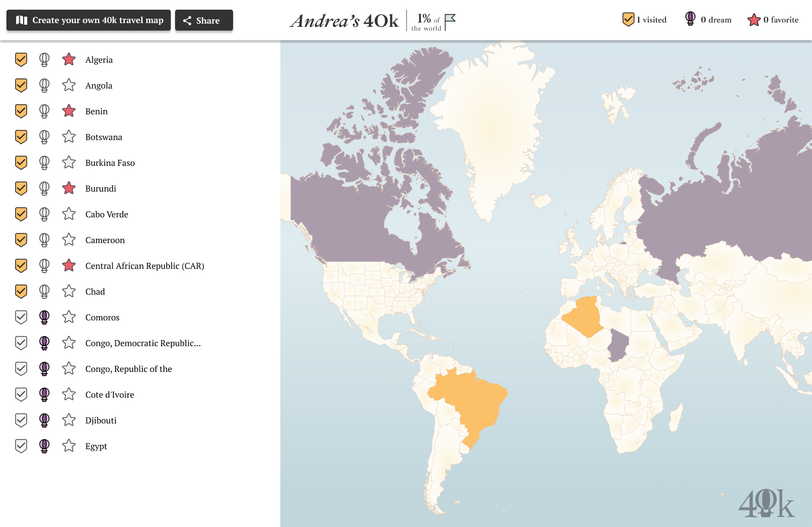
Task: Unfavorite Burundi by clicking its star
Action: (x=69, y=188)
